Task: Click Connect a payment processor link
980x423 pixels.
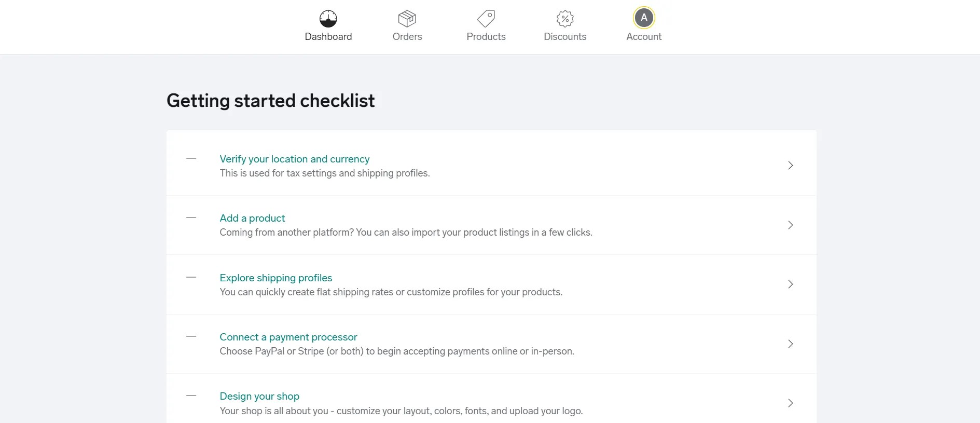Action: tap(288, 337)
